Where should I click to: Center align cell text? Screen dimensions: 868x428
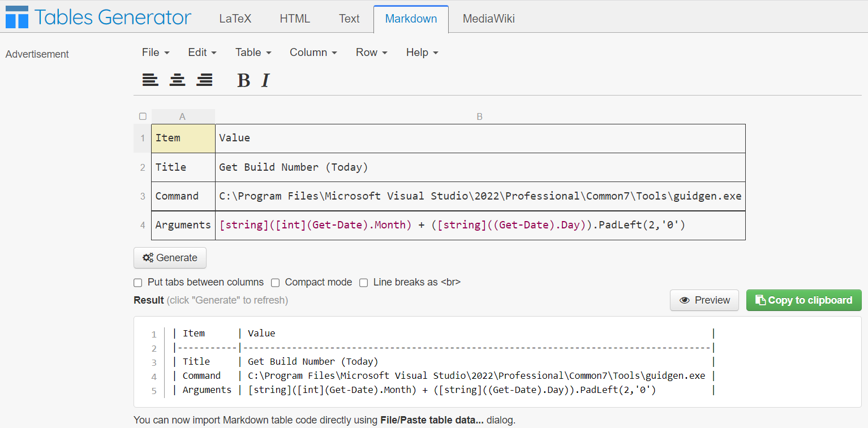(177, 80)
